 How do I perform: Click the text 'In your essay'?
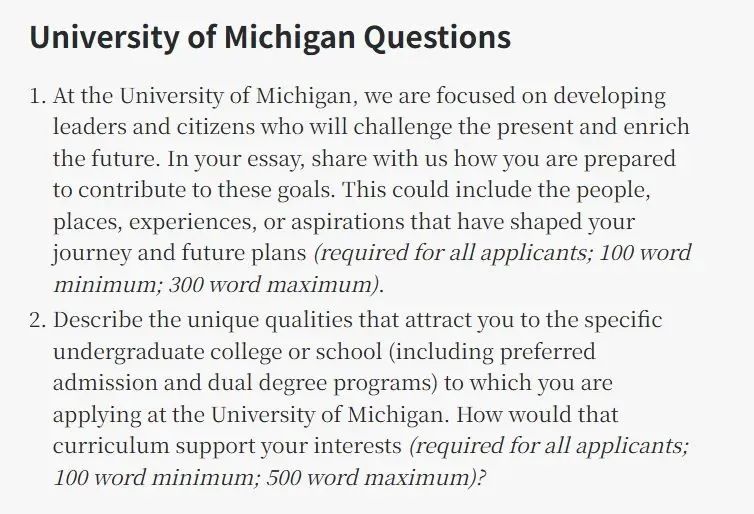pyautogui.click(x=236, y=160)
